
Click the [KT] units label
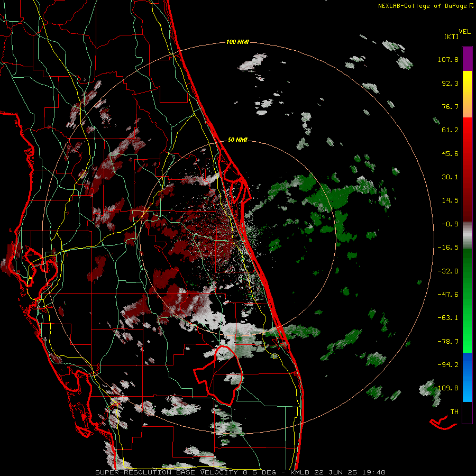point(452,36)
